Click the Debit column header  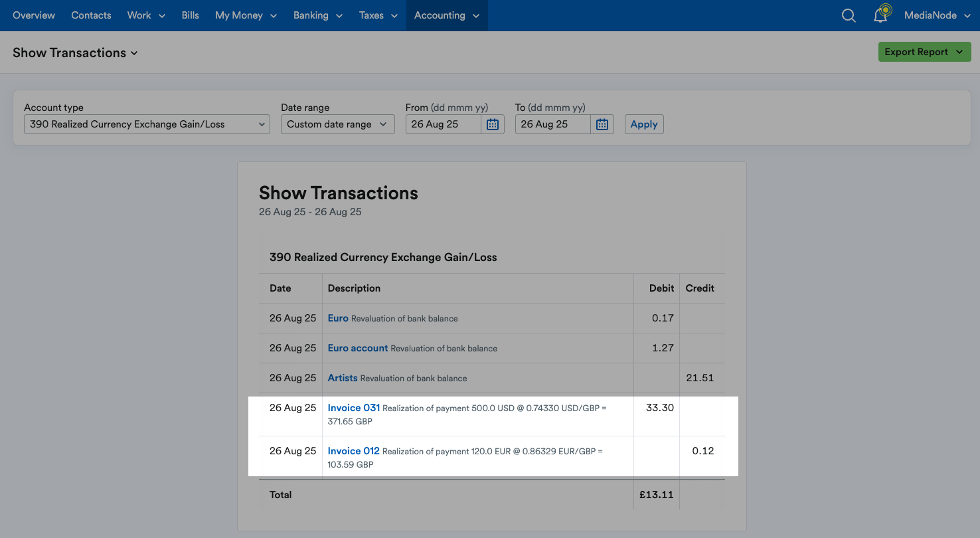(662, 288)
